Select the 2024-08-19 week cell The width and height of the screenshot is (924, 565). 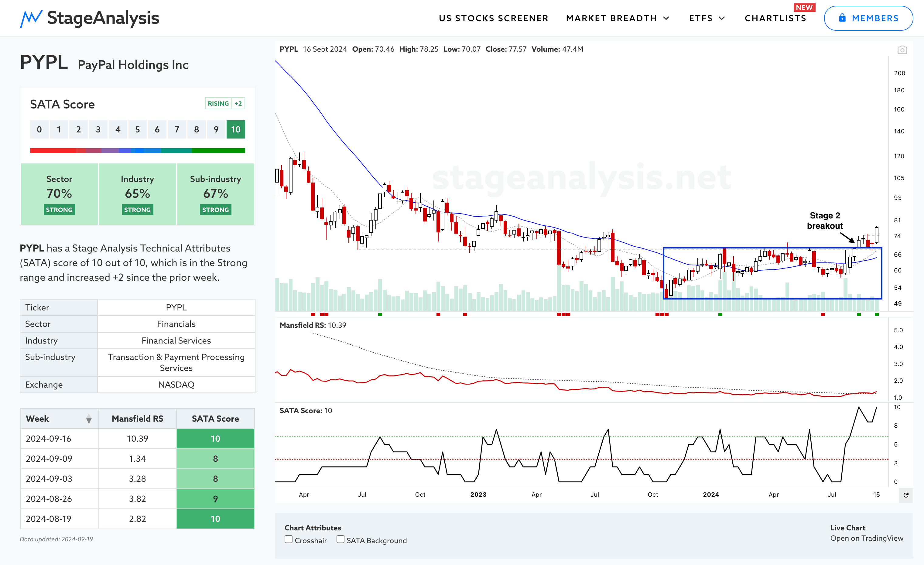[x=59, y=519]
